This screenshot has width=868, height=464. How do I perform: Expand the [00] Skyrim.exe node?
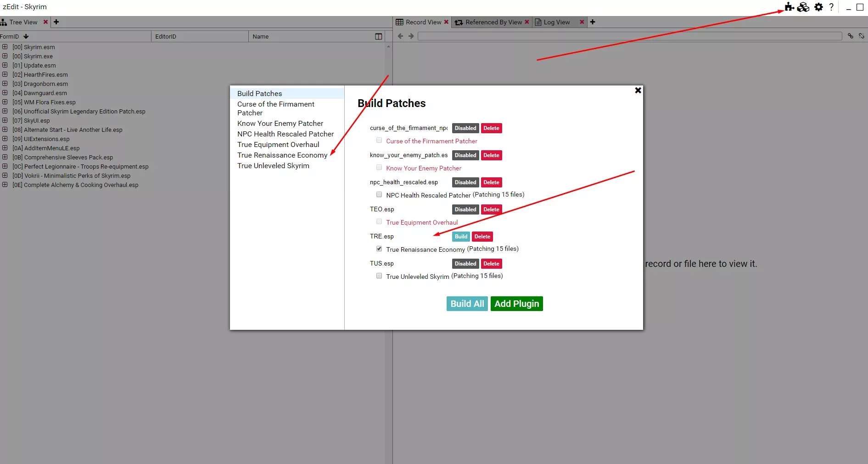(5, 56)
